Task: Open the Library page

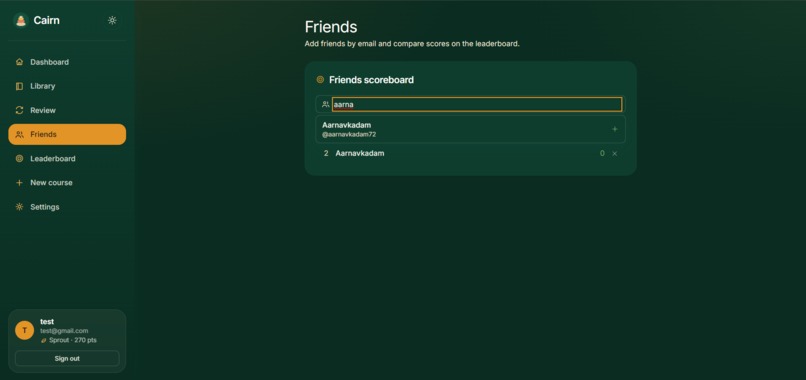Action: click(x=67, y=86)
